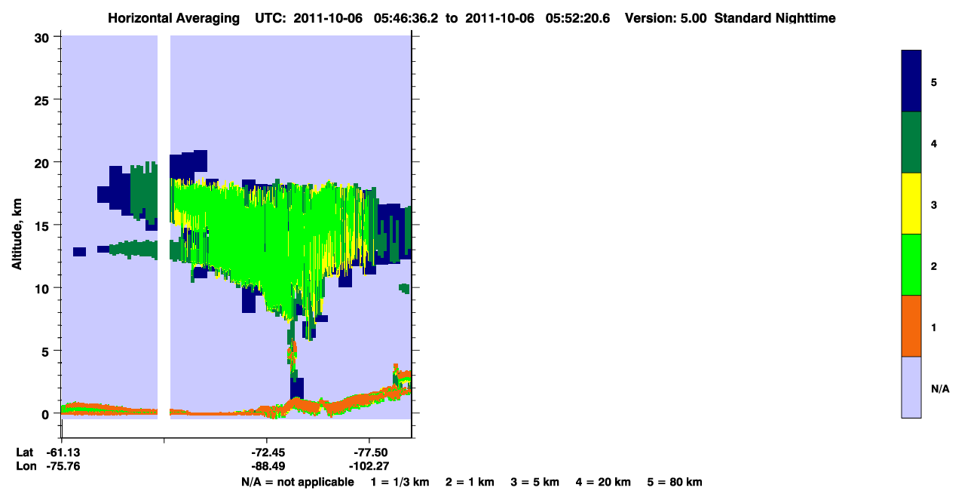
Task: Click the start time "05:46:36.2"
Action: click(406, 18)
